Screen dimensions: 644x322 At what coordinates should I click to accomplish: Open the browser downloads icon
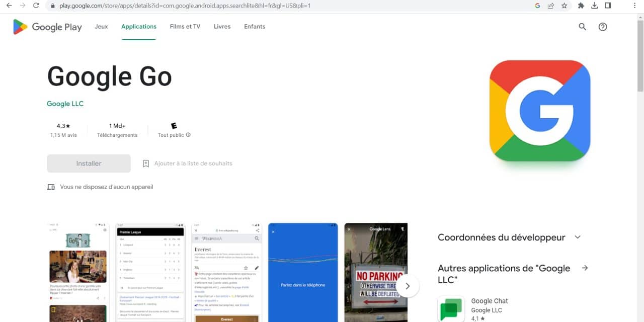(594, 6)
